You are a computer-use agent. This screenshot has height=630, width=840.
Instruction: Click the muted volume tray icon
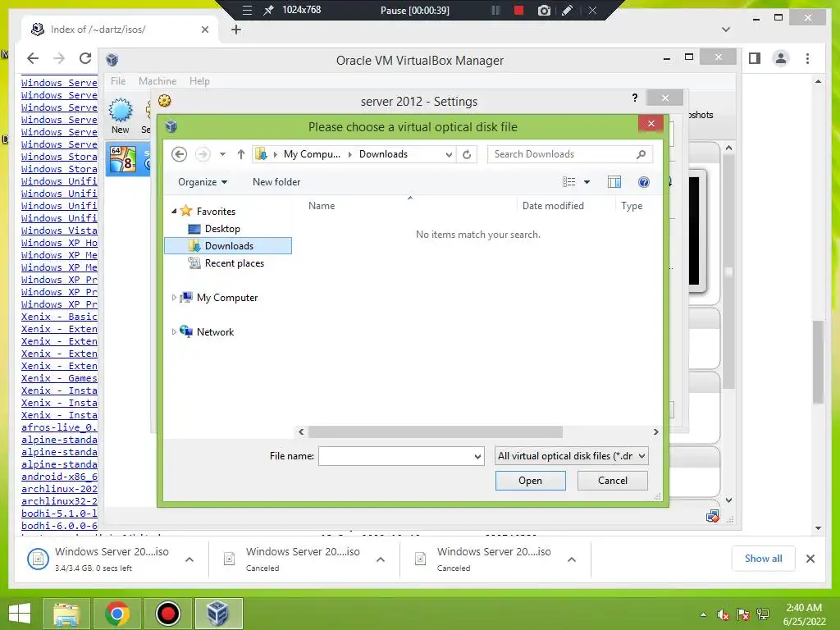[723, 614]
